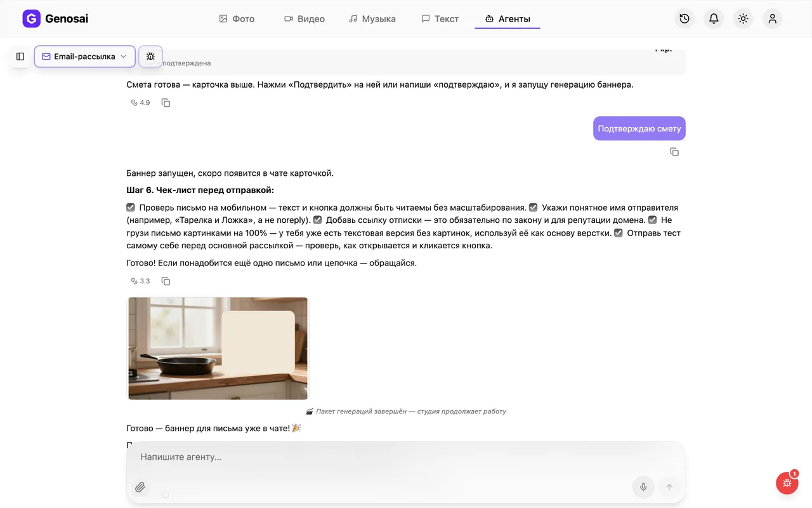The image size is (812, 508).
Task: Start voice input with the microphone
Action: coord(643,487)
